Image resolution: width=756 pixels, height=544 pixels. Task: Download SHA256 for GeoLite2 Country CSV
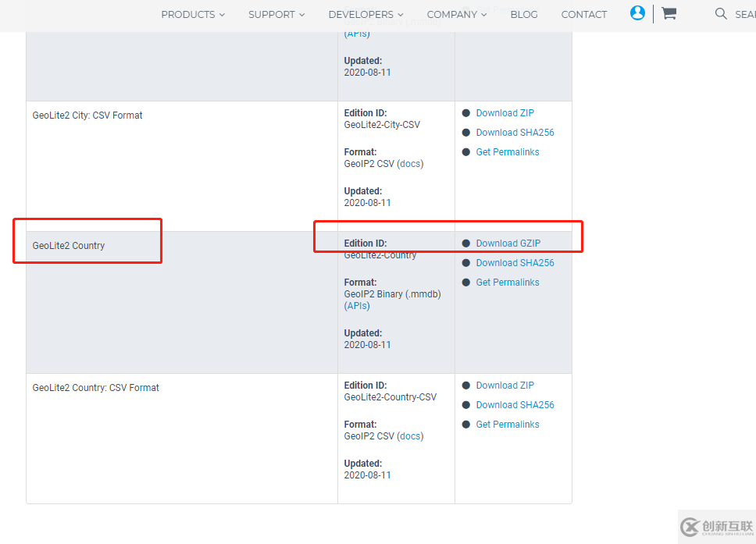click(x=515, y=405)
